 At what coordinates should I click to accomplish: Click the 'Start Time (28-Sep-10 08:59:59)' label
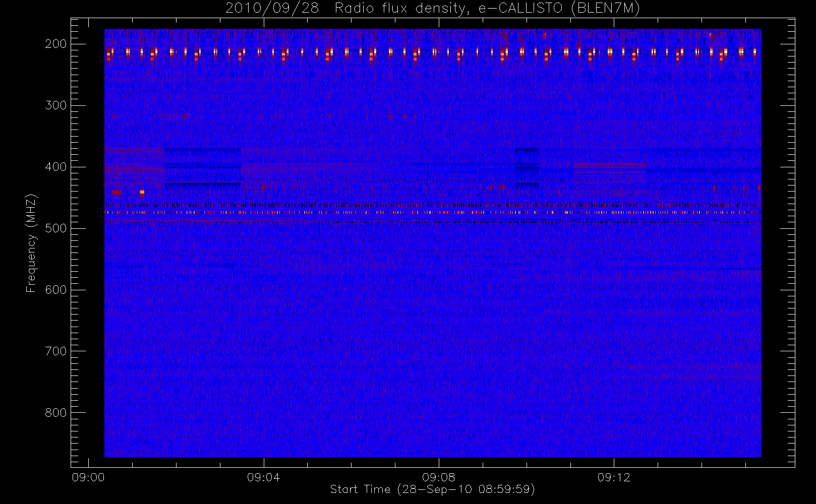click(432, 489)
